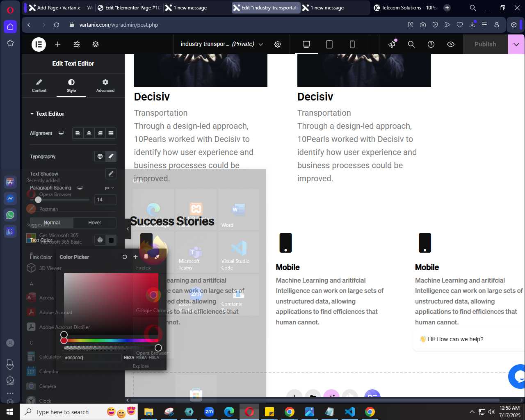Open the What's New notifications icon
Viewport: 525px width, 420px height.
(393, 44)
